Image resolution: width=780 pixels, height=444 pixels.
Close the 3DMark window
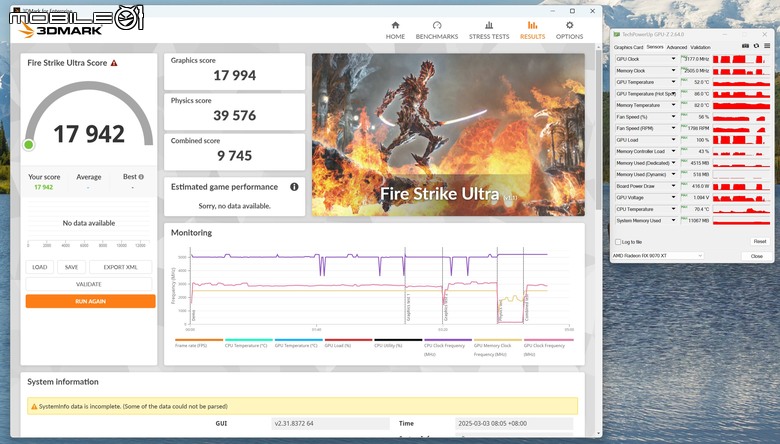point(592,11)
